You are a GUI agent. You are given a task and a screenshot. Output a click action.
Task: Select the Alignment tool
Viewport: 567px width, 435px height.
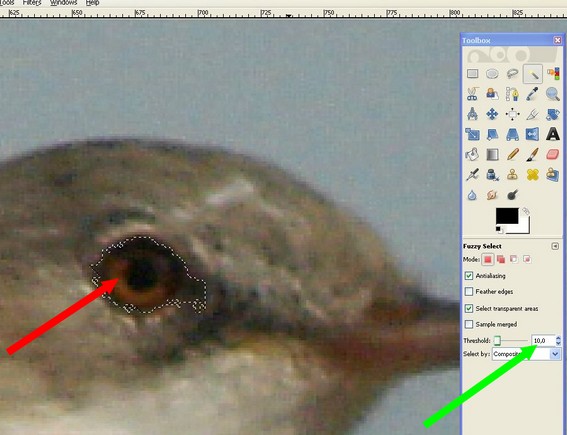512,114
